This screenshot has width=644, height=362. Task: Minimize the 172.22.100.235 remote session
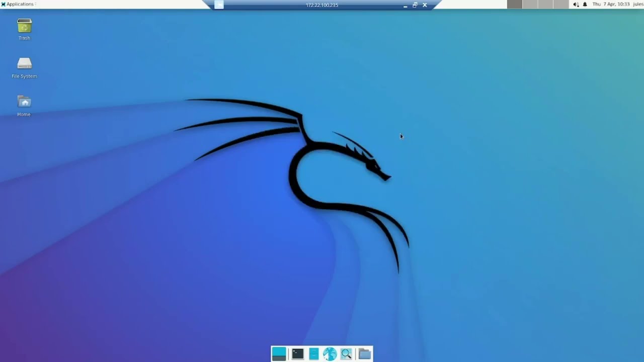point(405,5)
